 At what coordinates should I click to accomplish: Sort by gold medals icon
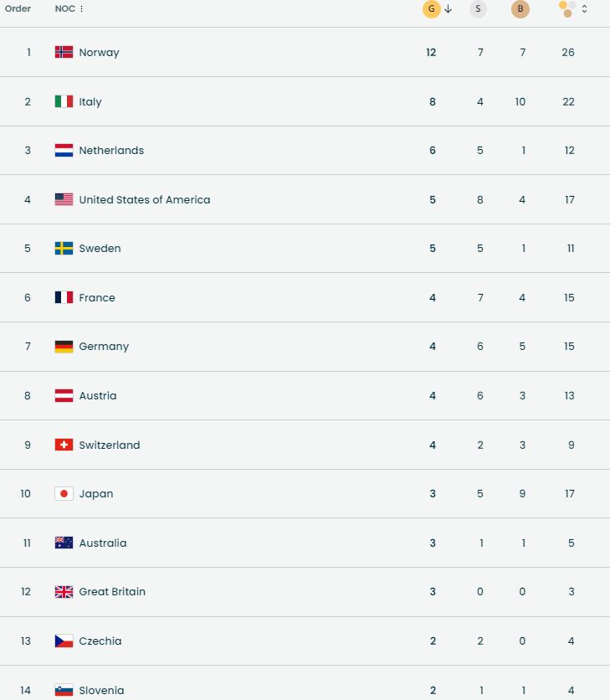(x=431, y=9)
